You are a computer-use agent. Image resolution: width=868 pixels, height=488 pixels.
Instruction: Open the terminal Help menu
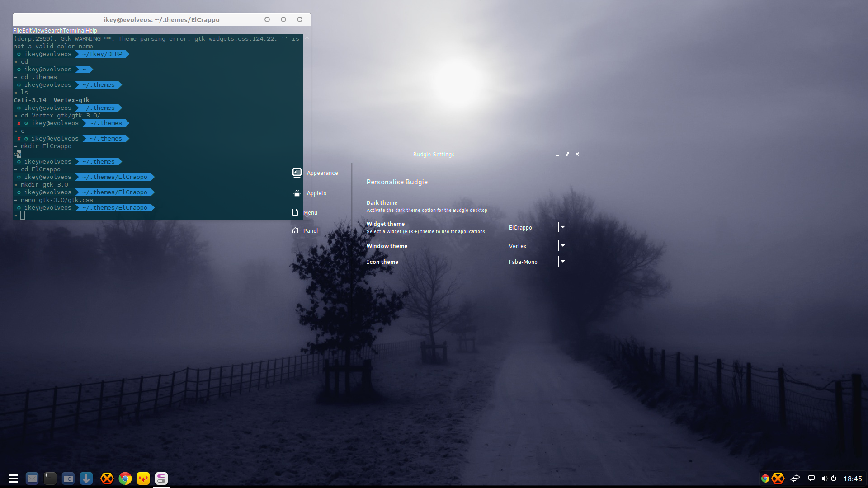coord(91,31)
